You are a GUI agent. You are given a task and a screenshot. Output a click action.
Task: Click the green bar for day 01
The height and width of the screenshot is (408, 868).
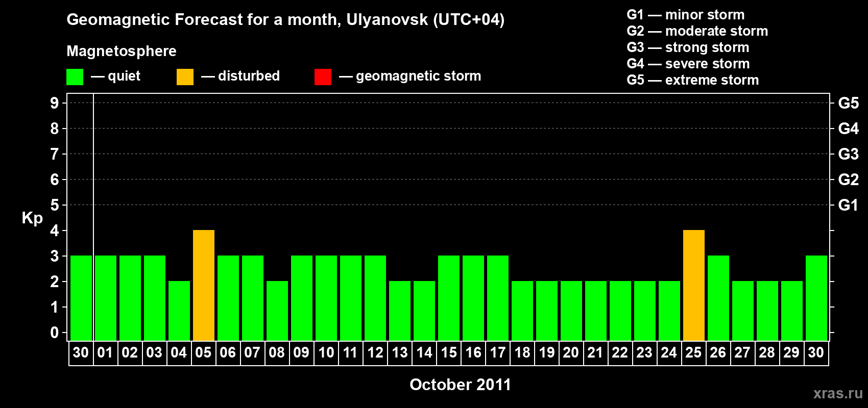pos(106,298)
